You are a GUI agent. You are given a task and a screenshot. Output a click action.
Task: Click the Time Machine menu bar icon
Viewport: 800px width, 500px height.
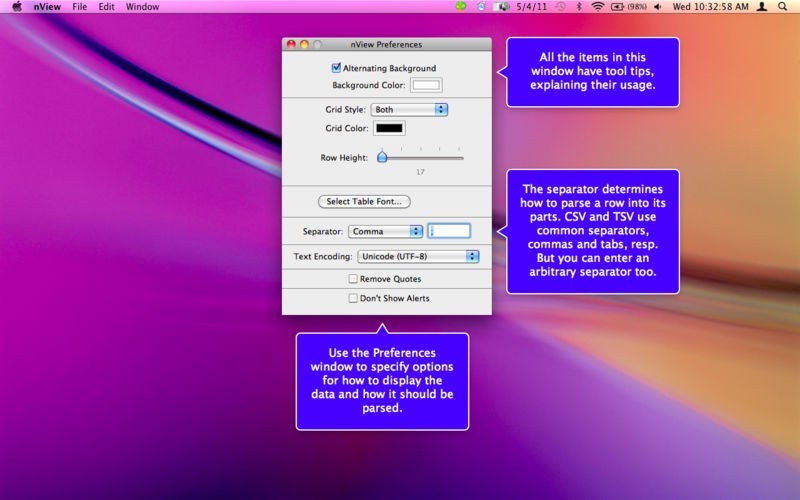coord(561,7)
